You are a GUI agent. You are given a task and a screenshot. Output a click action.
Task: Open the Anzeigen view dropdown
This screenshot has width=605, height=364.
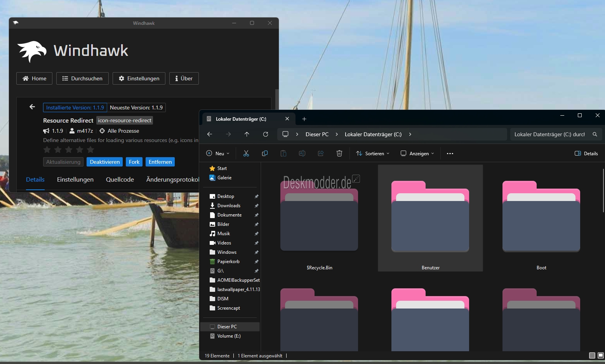[x=417, y=153]
